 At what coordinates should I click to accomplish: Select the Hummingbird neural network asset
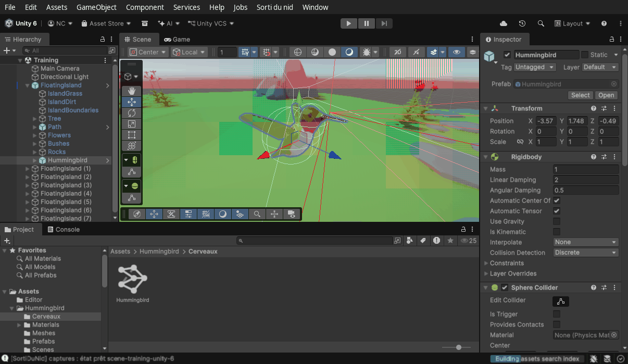pyautogui.click(x=133, y=283)
